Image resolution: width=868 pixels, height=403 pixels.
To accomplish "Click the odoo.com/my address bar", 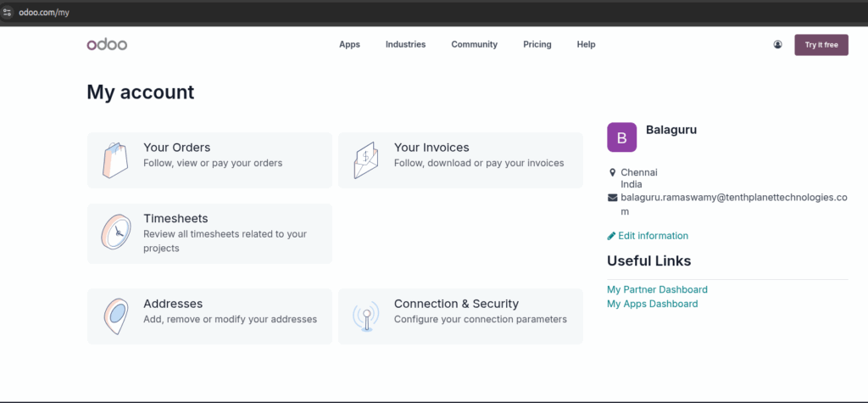I will (44, 12).
